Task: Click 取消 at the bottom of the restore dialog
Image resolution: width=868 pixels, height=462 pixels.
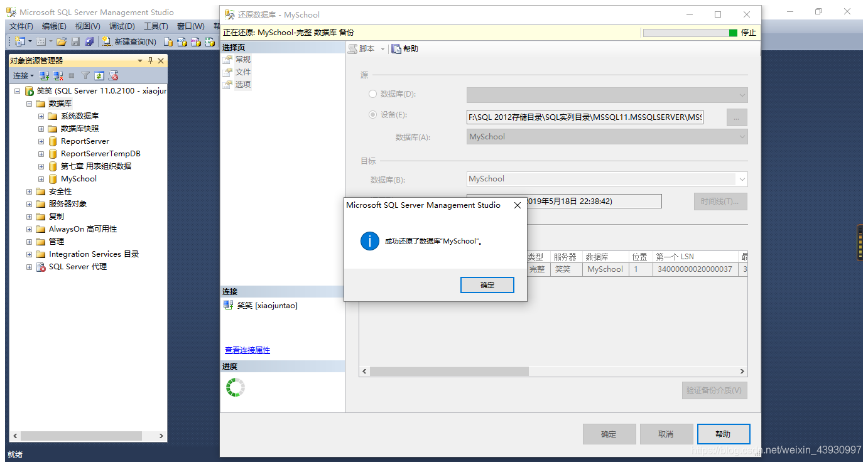Action: click(x=666, y=434)
